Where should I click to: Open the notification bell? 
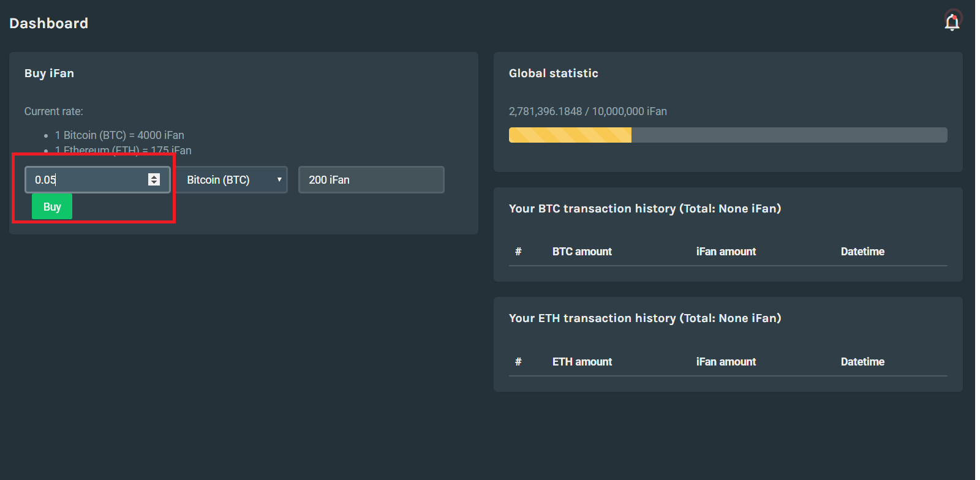point(952,23)
